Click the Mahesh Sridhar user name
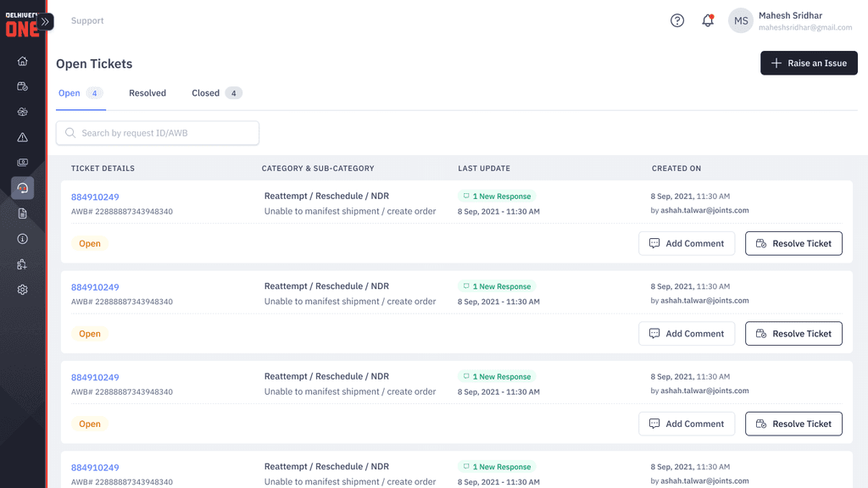Viewport: 868px width, 488px height. click(x=790, y=15)
